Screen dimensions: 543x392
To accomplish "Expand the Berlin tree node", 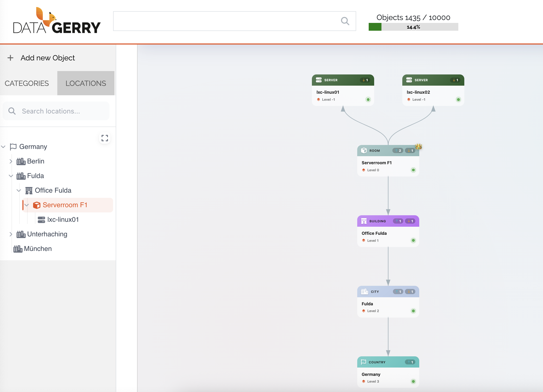I will [x=11, y=161].
